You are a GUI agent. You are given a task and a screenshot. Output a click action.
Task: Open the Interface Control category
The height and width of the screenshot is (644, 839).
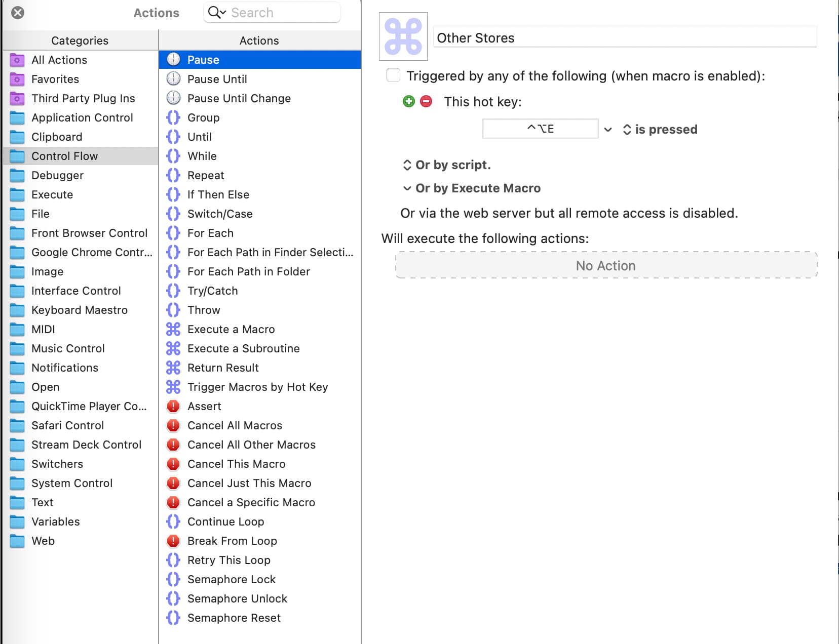pyautogui.click(x=81, y=291)
